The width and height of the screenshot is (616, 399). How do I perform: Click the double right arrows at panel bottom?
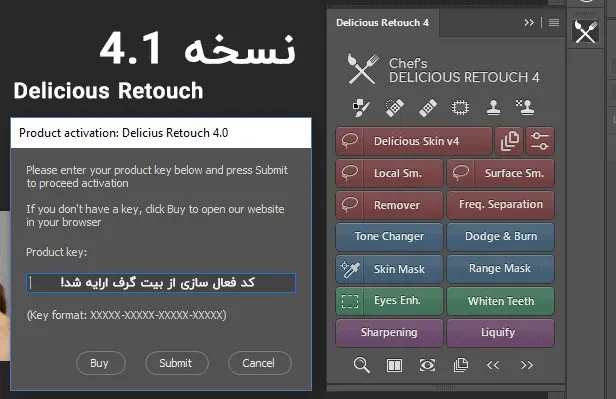(526, 365)
